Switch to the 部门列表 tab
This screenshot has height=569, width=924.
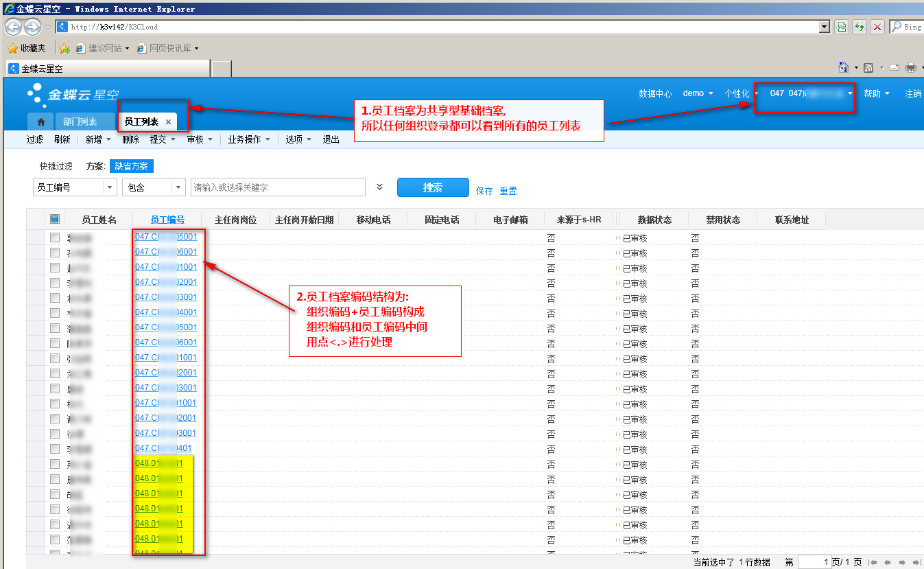coord(80,121)
